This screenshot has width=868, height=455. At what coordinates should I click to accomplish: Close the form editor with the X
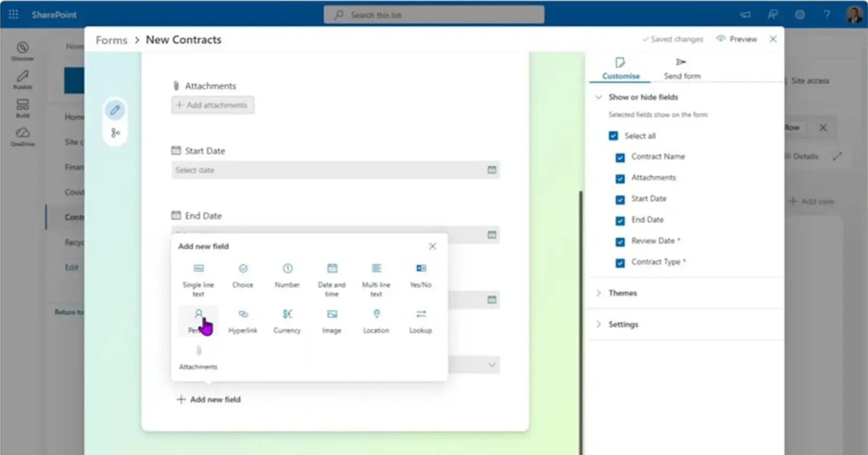coord(773,39)
